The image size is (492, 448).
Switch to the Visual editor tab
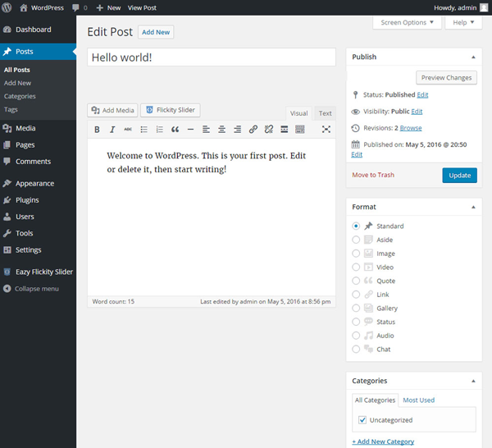pos(298,113)
